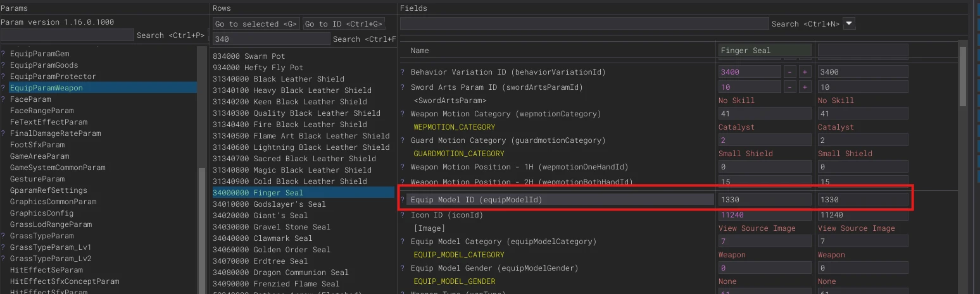
Task: Select GestureParam in the Params list
Action: tap(37, 179)
